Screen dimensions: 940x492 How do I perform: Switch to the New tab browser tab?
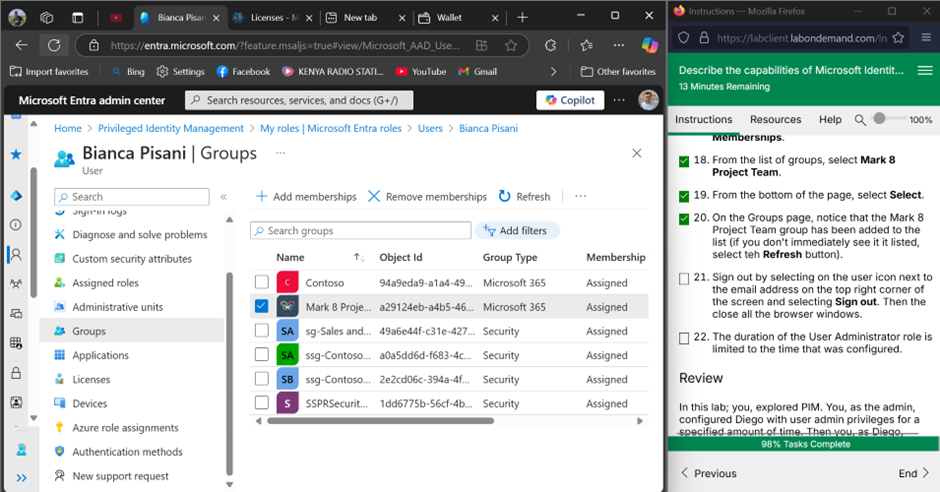[x=366, y=17]
